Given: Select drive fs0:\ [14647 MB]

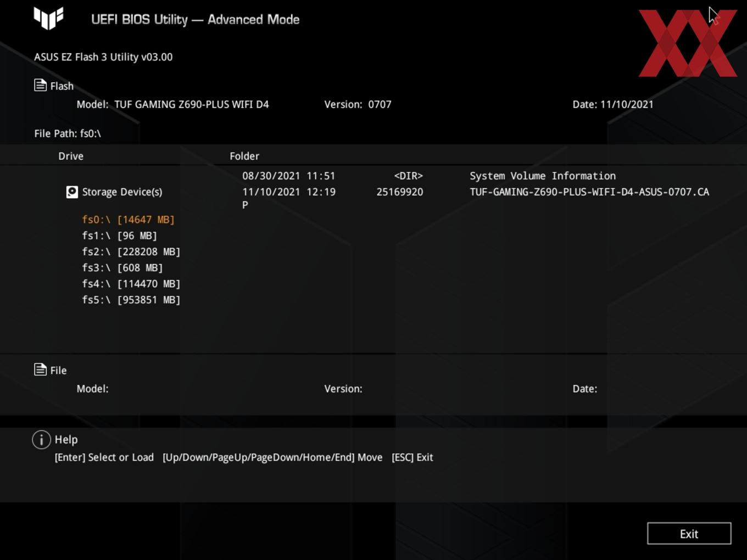Looking at the screenshot, I should click(x=128, y=220).
